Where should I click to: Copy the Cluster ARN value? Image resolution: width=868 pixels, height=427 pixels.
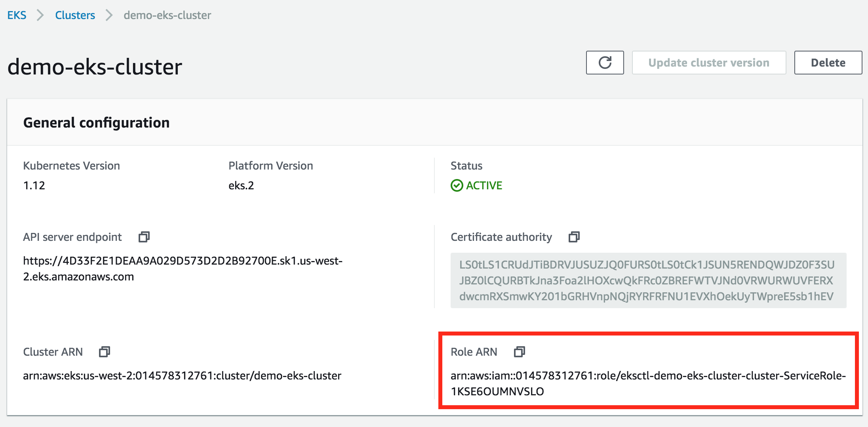[105, 352]
